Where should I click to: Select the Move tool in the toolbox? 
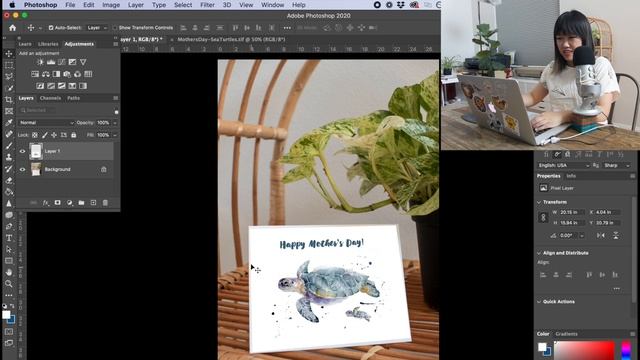(9, 53)
